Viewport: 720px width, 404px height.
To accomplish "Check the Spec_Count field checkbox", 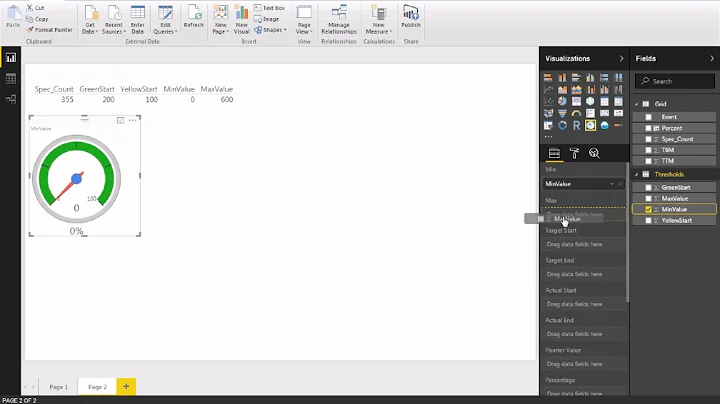I will [648, 139].
